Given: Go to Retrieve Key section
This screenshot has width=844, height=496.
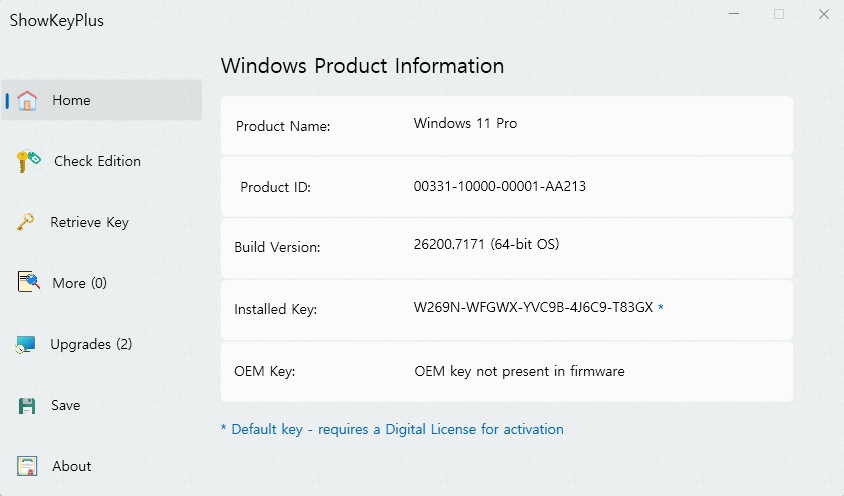Looking at the screenshot, I should point(89,222).
